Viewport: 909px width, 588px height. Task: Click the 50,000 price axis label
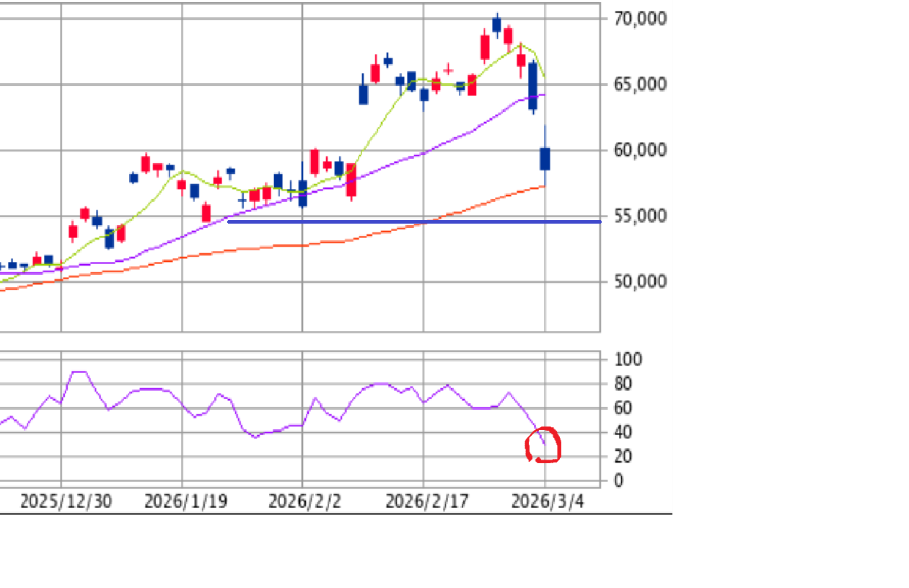point(641,281)
